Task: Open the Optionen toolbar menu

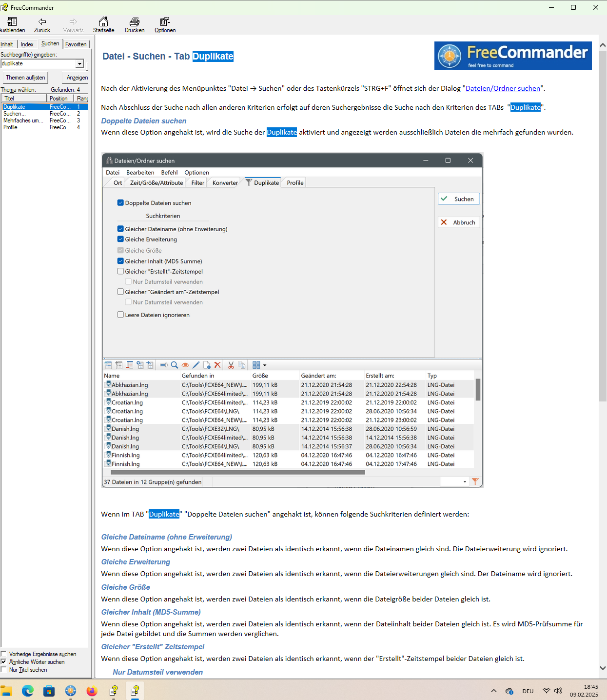Action: tap(165, 25)
